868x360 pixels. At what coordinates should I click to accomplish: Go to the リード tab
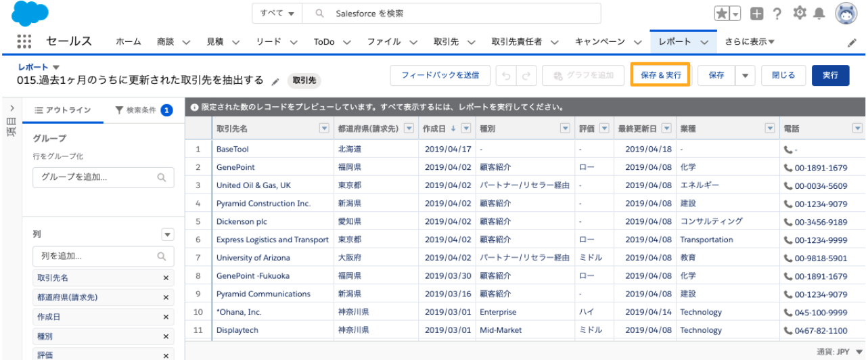269,42
